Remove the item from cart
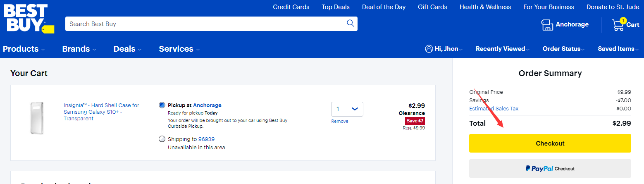Image resolution: width=644 pixels, height=184 pixels. point(340,121)
